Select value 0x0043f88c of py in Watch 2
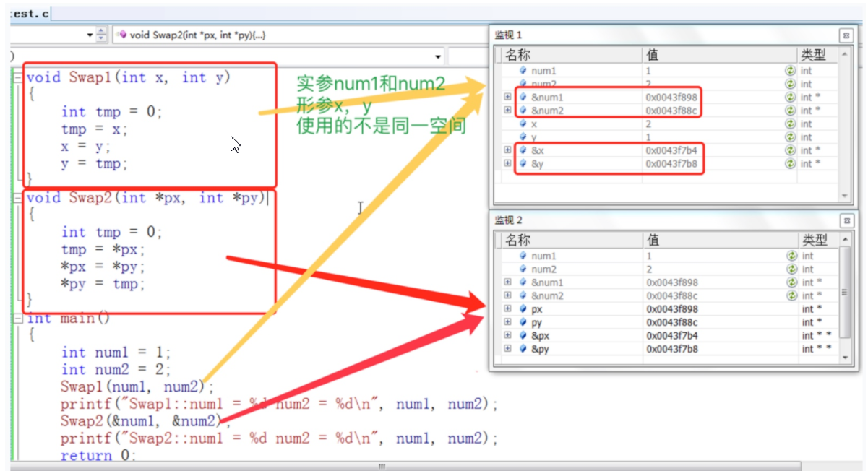868x471 pixels. (x=672, y=322)
